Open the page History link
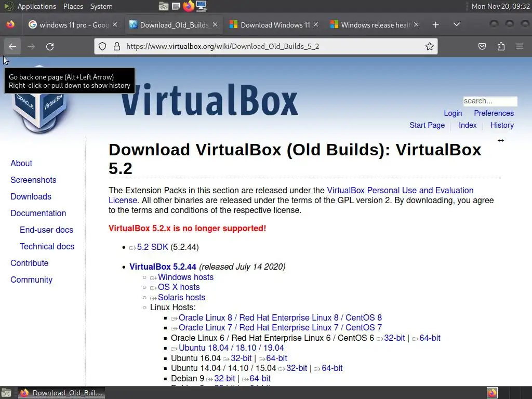Viewport: 532px width, 399px height. click(x=502, y=125)
